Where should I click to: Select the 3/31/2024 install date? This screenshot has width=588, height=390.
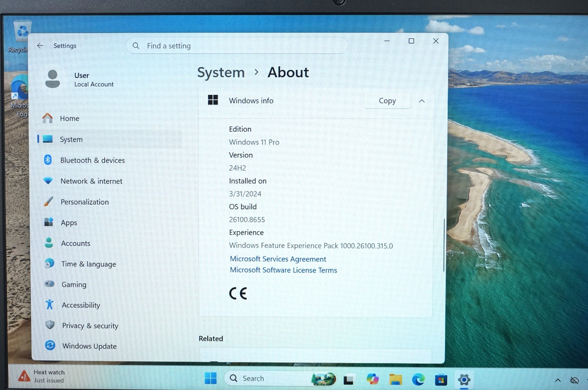[245, 194]
